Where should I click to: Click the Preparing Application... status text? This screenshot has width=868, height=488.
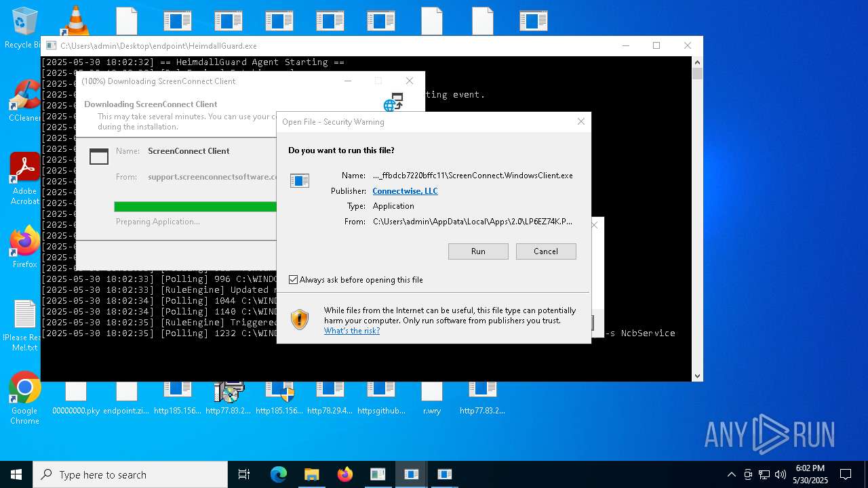pyautogui.click(x=157, y=222)
